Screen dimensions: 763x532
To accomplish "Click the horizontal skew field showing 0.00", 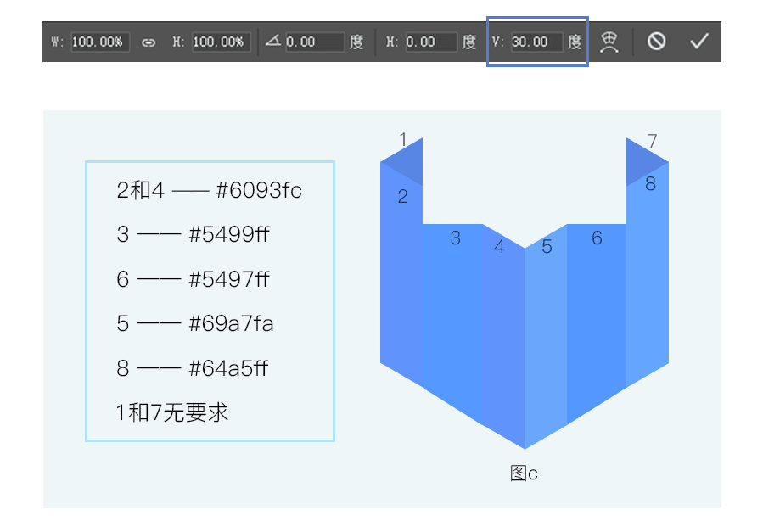I will 431,42.
